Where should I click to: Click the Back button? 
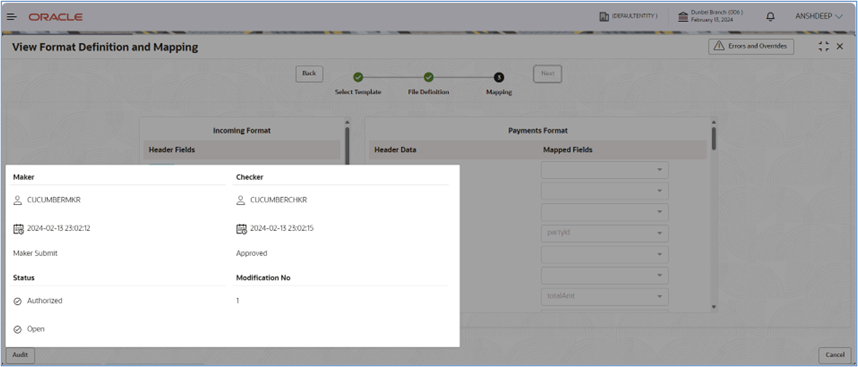pos(309,74)
